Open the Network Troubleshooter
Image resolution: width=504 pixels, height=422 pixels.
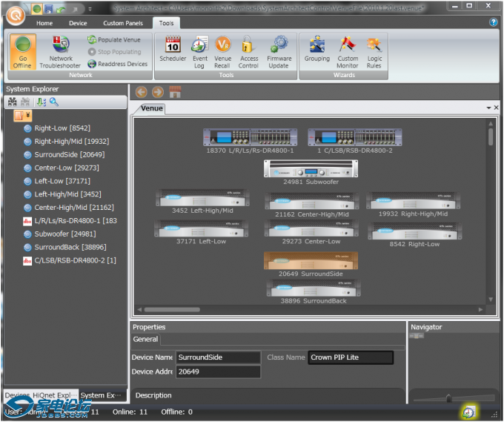tap(61, 52)
